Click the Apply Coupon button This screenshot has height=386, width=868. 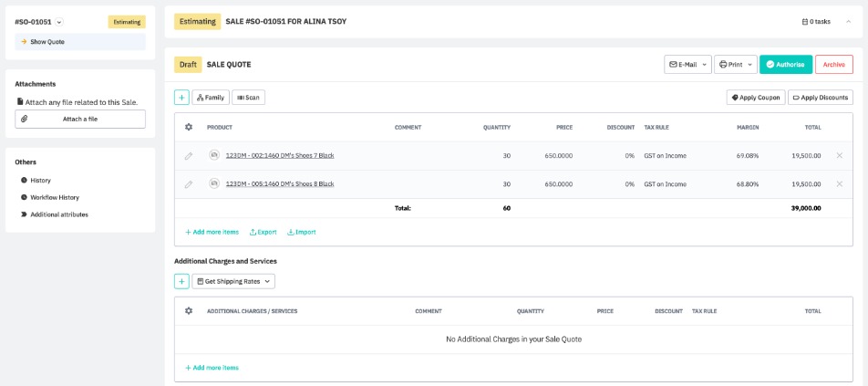coord(755,98)
